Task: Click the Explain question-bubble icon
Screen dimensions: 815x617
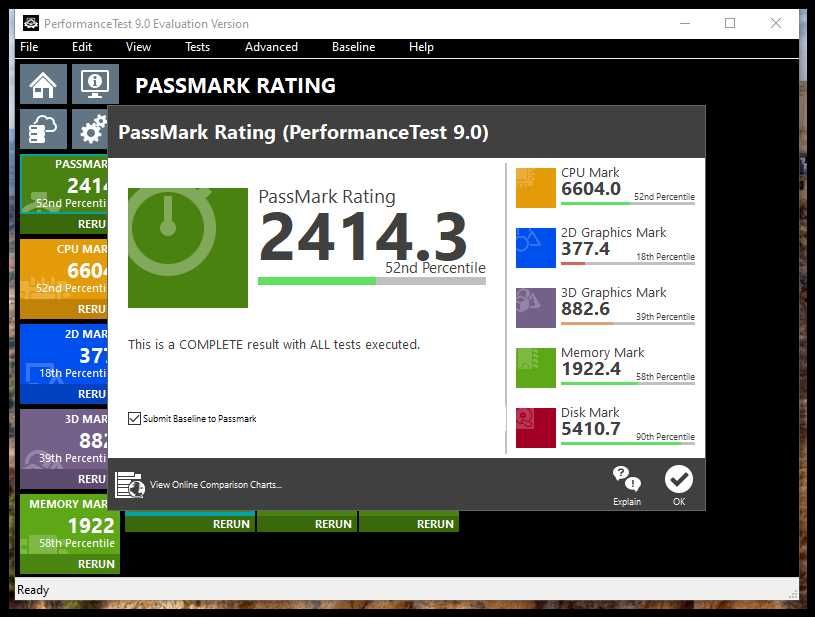Action: (x=627, y=479)
